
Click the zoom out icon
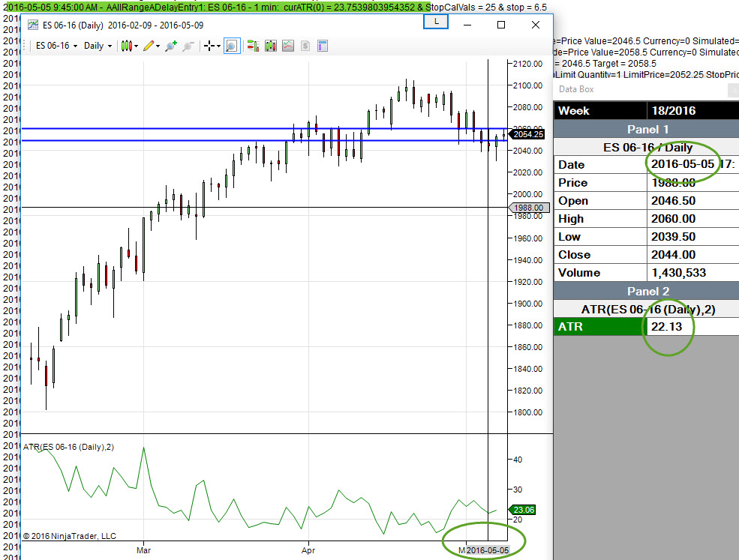[188, 46]
